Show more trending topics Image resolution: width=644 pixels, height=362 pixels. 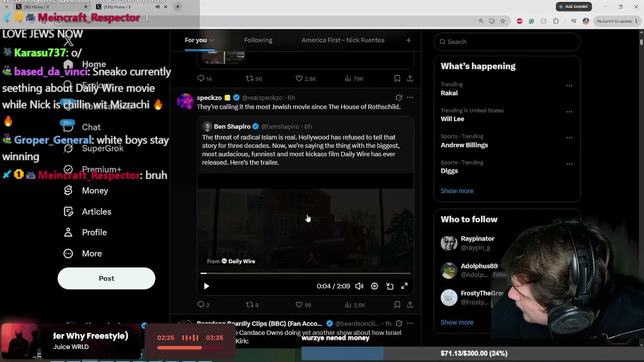tap(457, 191)
